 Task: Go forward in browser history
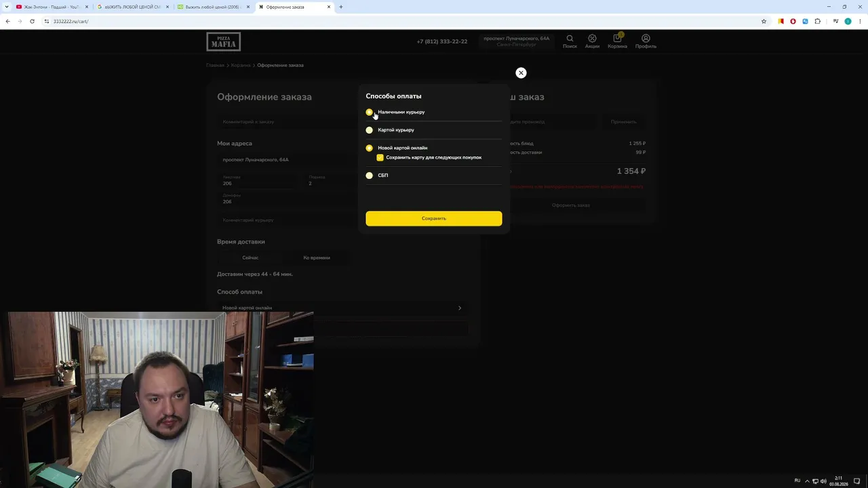20,21
